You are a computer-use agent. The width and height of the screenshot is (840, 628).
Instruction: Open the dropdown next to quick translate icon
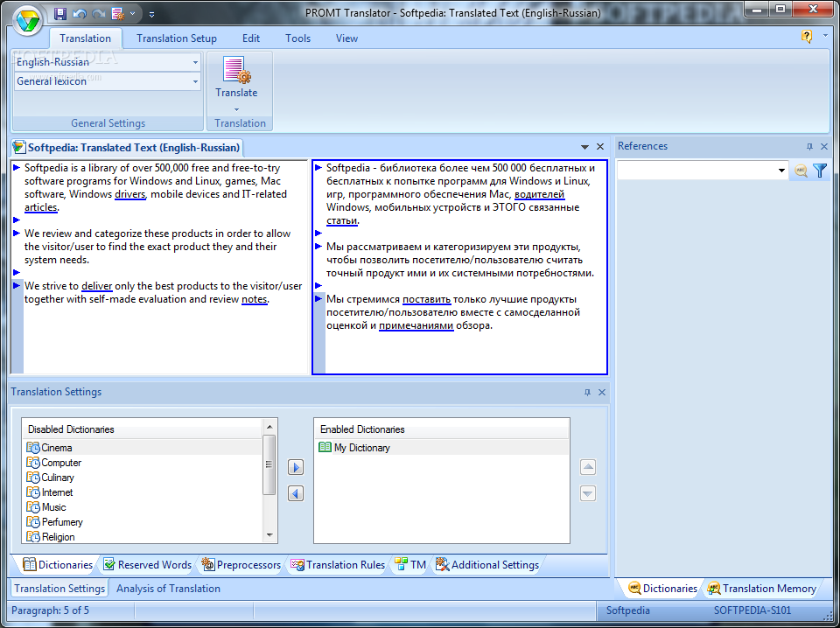click(132, 14)
